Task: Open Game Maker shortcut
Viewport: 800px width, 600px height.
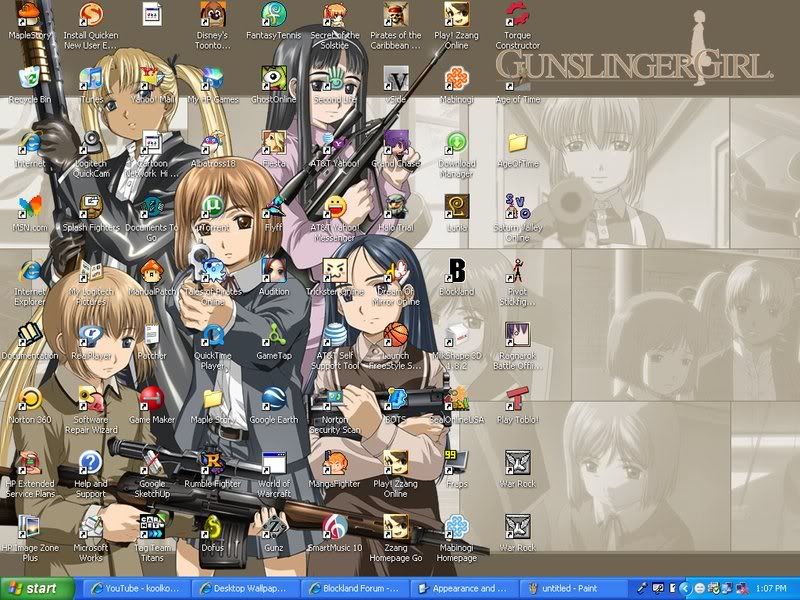Action: tap(152, 399)
